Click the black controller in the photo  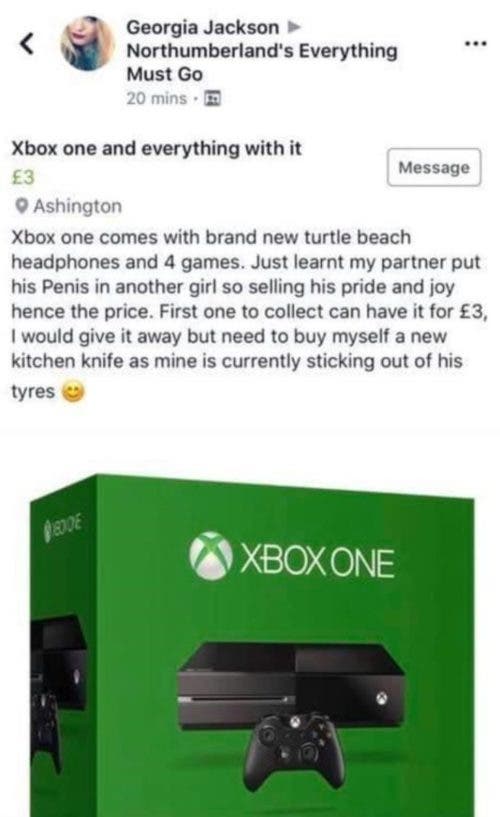pos(294,750)
